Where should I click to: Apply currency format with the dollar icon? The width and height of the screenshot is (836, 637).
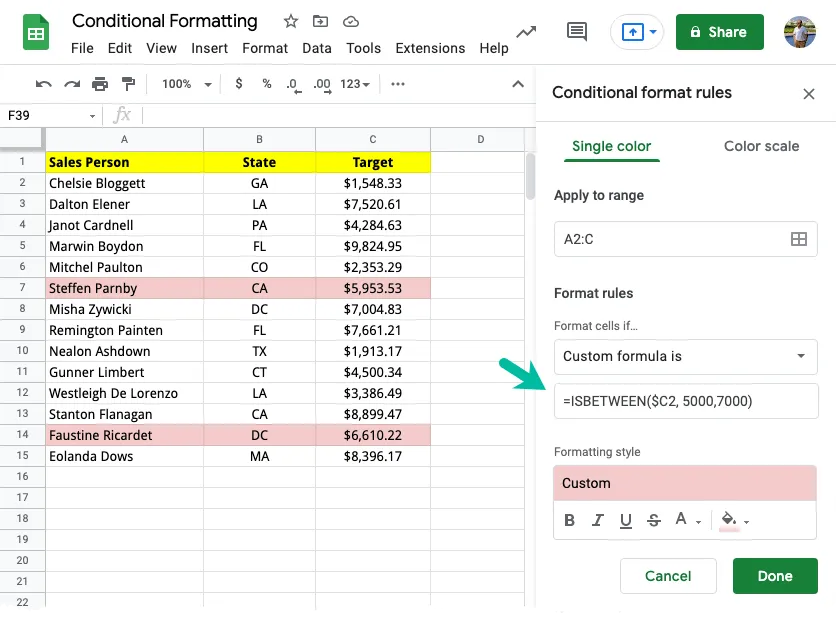(x=237, y=84)
